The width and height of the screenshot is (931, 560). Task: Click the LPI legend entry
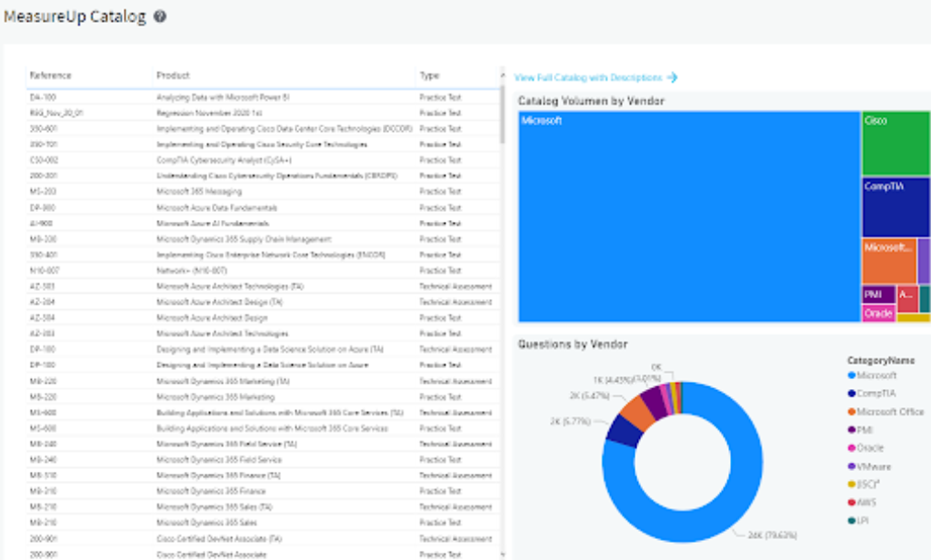tap(858, 521)
